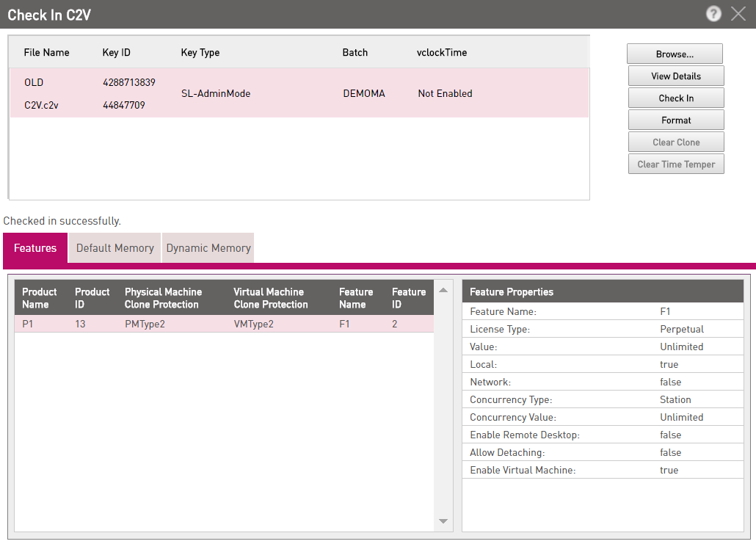Click the Clear Time Temper button
The image size is (756, 544).
[x=676, y=164]
